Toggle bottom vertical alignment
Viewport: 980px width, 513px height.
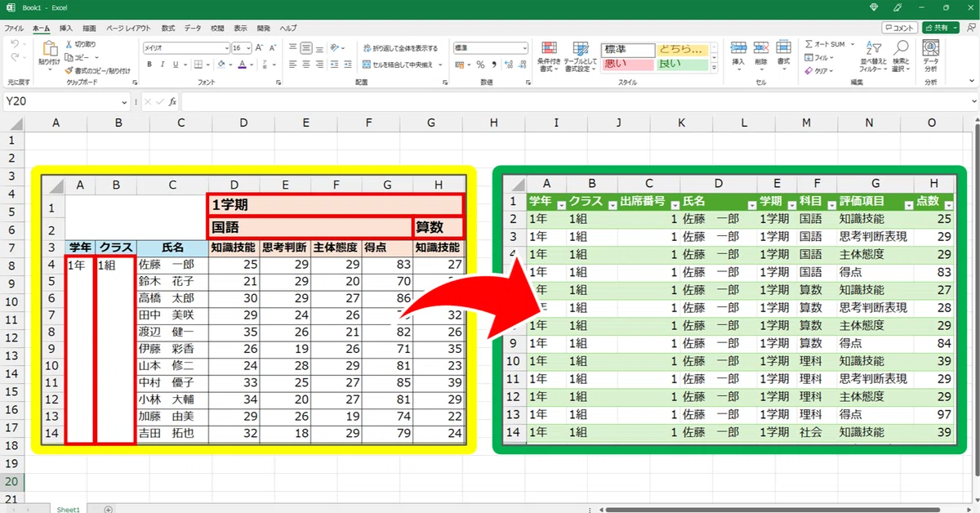319,48
